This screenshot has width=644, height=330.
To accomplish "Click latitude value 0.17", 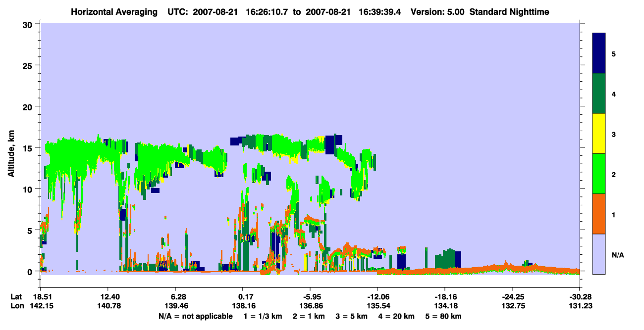I will tap(245, 297).
